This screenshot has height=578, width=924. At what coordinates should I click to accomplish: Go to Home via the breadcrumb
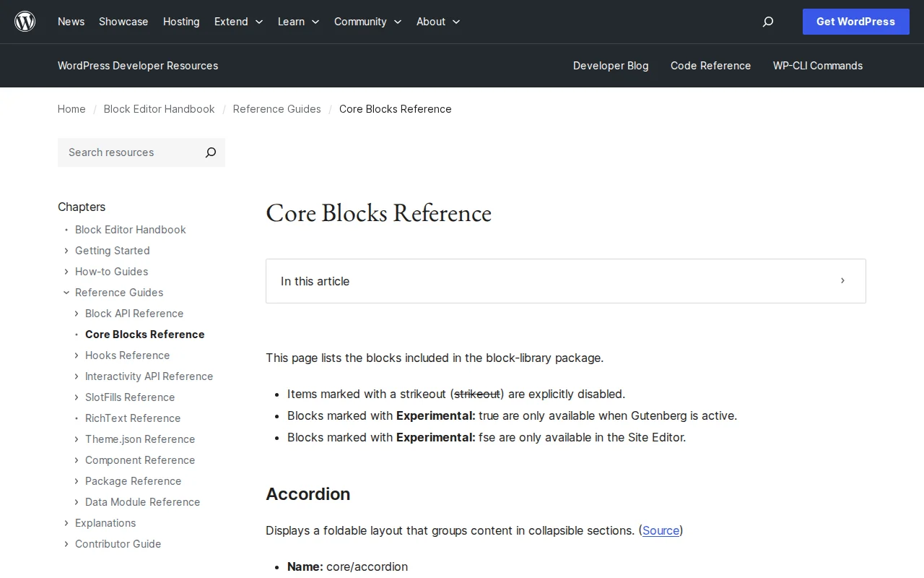(x=71, y=109)
